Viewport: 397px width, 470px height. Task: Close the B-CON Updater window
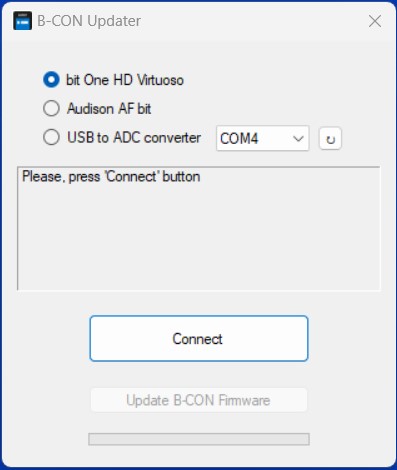[375, 21]
